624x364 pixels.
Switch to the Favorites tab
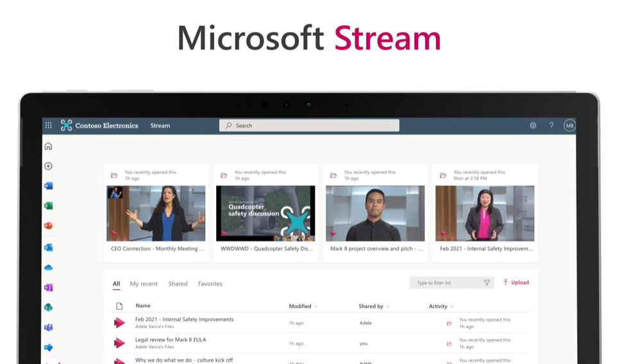pyautogui.click(x=210, y=284)
